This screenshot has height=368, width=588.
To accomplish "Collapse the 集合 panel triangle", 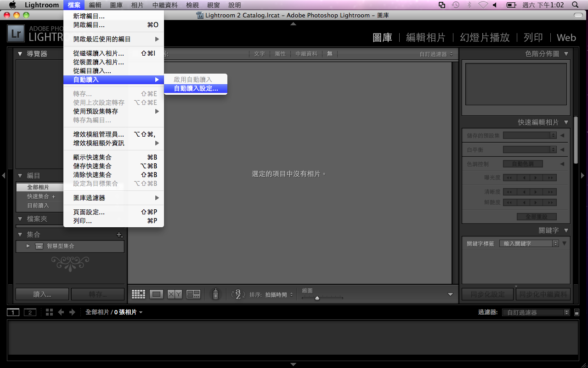I will [20, 235].
